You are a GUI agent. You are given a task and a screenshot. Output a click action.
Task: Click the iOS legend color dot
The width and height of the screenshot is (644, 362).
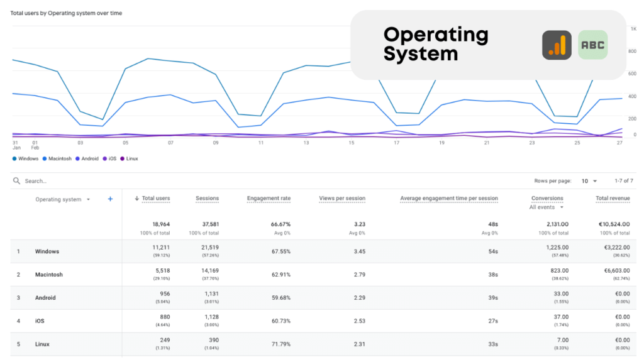[x=104, y=159]
